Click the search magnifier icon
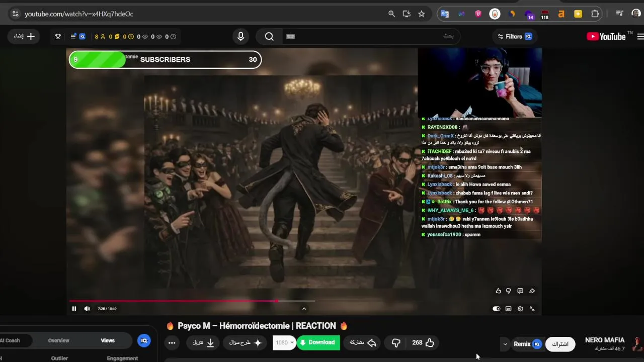Image resolution: width=644 pixels, height=362 pixels. (x=269, y=36)
